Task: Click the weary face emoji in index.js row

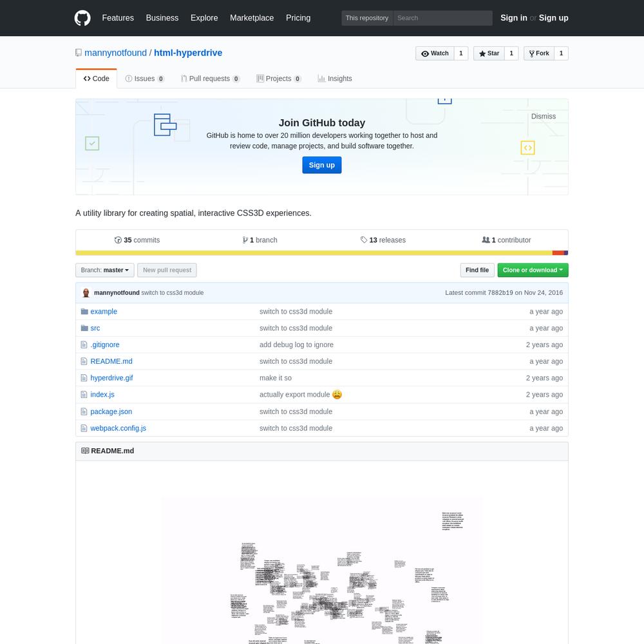Action: pos(337,394)
